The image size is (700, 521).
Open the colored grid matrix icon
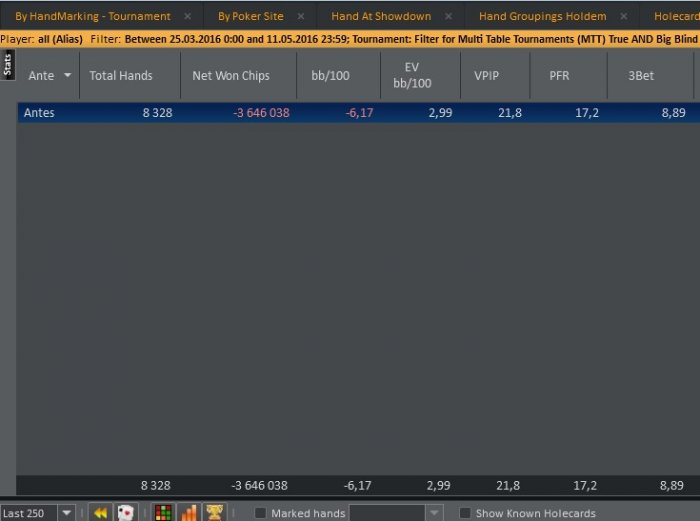pos(163,513)
